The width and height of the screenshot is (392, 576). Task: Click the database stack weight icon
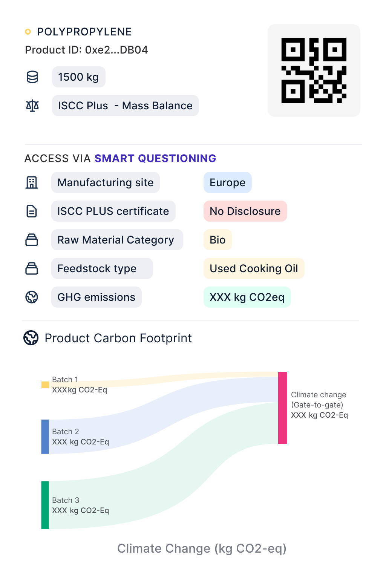click(32, 77)
